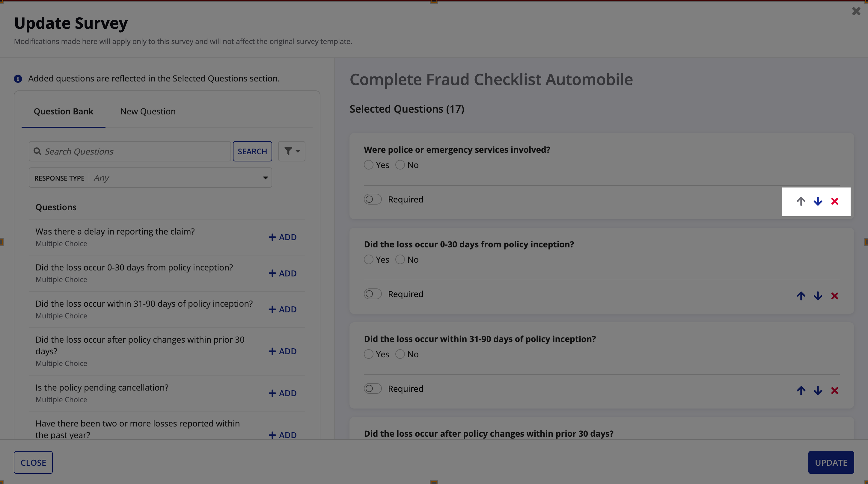Select Yes for loss within 31-90 days
This screenshot has height=484, width=868.
coord(369,354)
